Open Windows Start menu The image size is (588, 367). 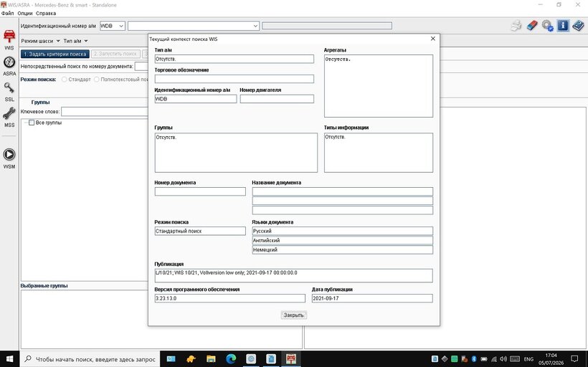click(x=9, y=358)
